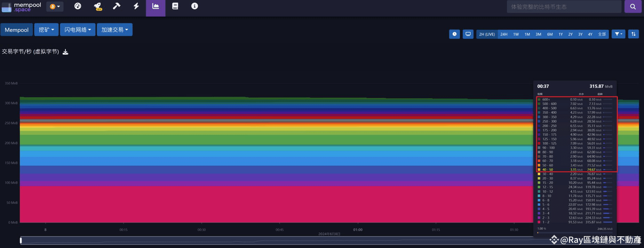This screenshot has height=248, width=644.
Task: Click the 600+ fee range row
Action: [575, 99]
